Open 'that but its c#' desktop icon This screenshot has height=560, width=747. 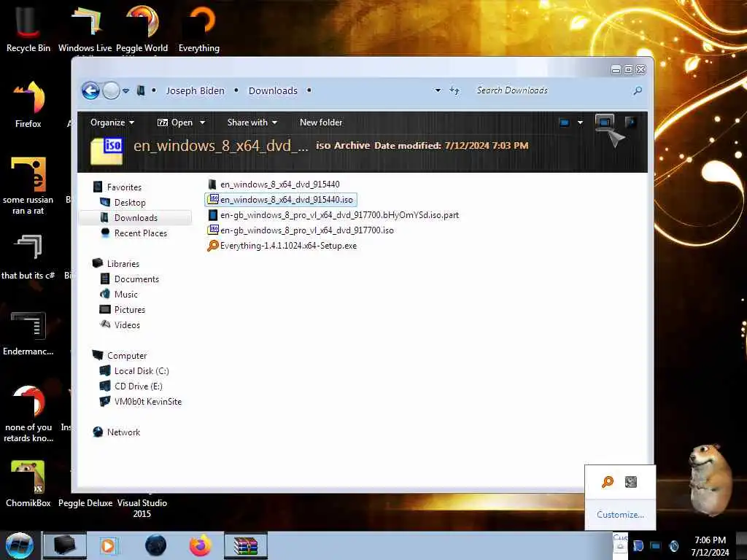(x=28, y=256)
